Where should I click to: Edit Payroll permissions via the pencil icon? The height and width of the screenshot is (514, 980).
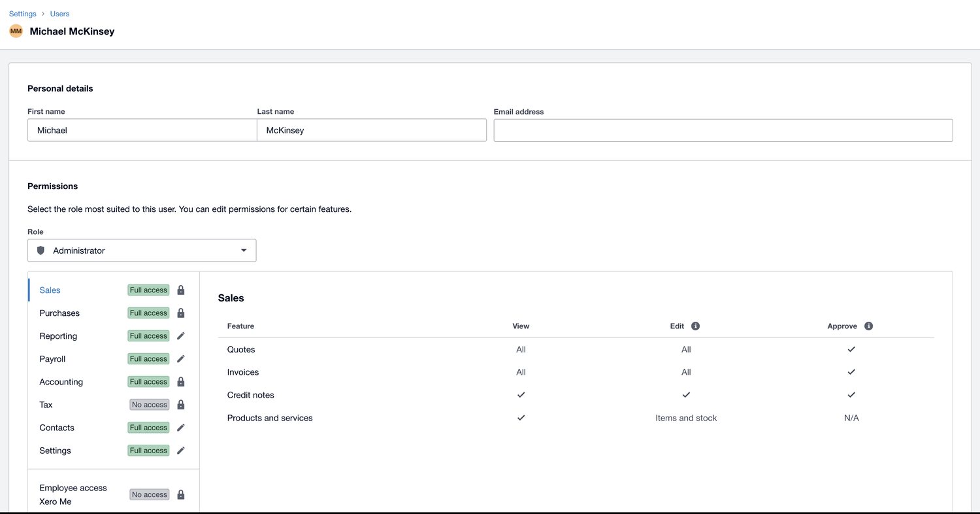pyautogui.click(x=181, y=358)
